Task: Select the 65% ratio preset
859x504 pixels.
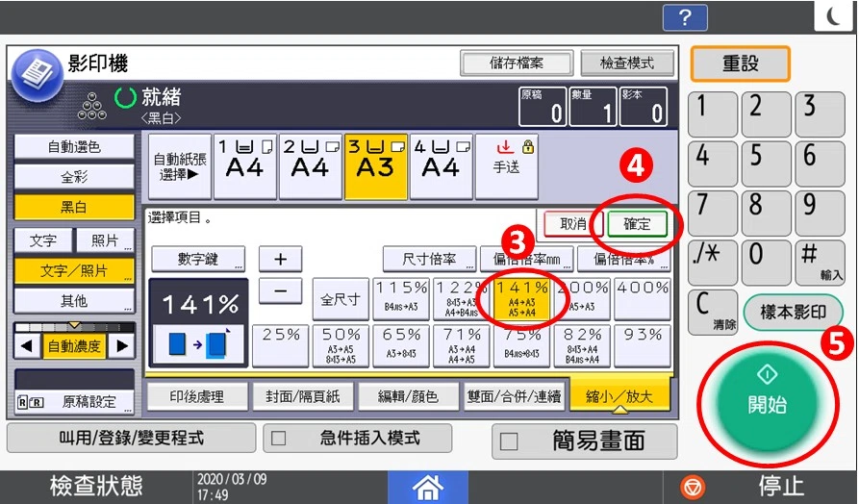Action: pyautogui.click(x=401, y=346)
